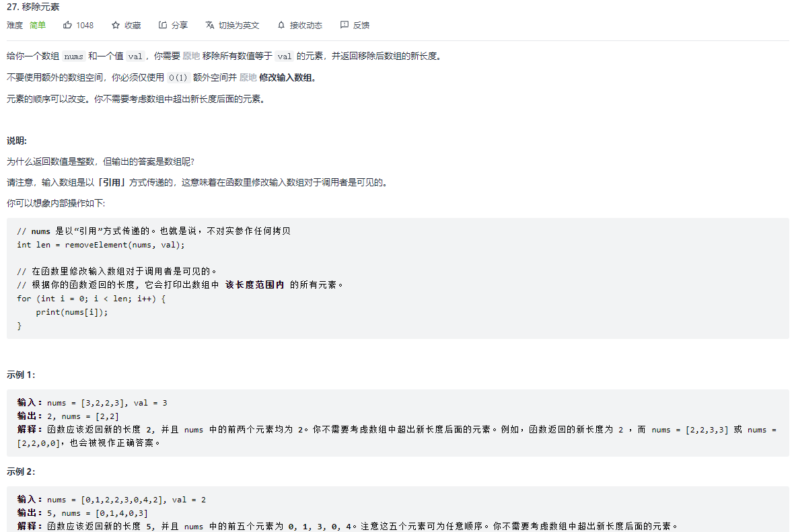This screenshot has width=794, height=532.
Task: Select the highlighted nums inline code chip
Action: pos(73,56)
